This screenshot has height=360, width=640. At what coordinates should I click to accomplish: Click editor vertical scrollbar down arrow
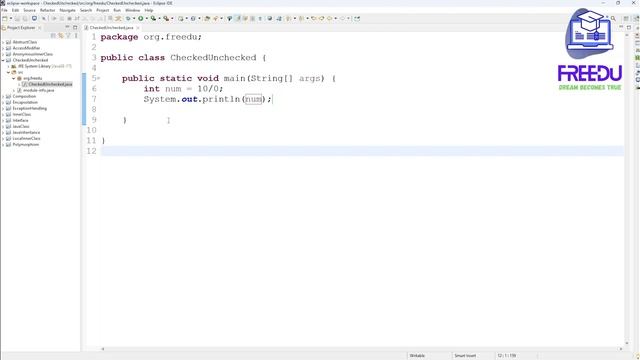pos(627,344)
